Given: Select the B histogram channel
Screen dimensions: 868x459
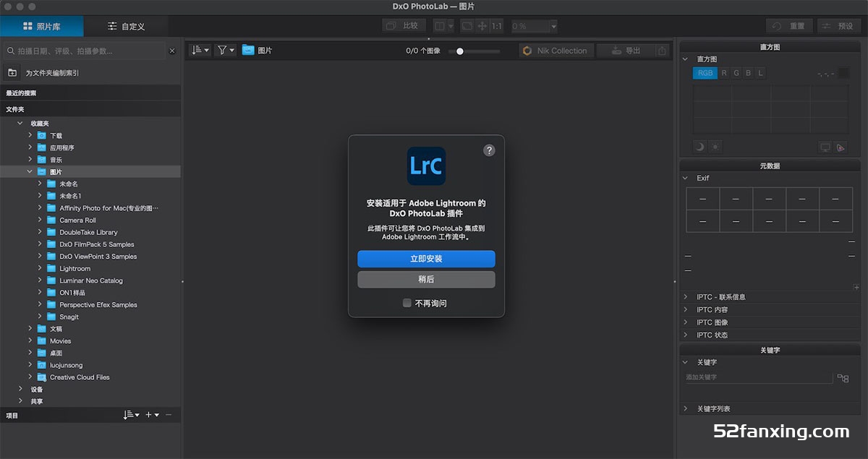Looking at the screenshot, I should click(x=749, y=73).
